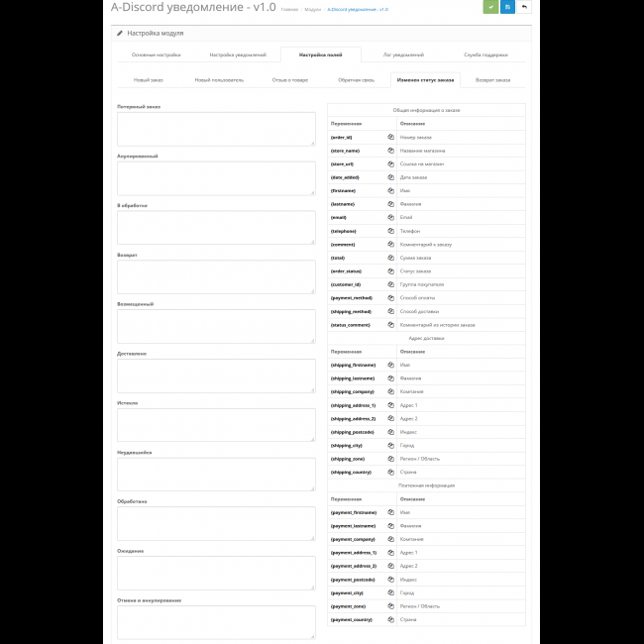Click copy icon next to {store_name}
The height and width of the screenshot is (644, 644).
pyautogui.click(x=390, y=151)
